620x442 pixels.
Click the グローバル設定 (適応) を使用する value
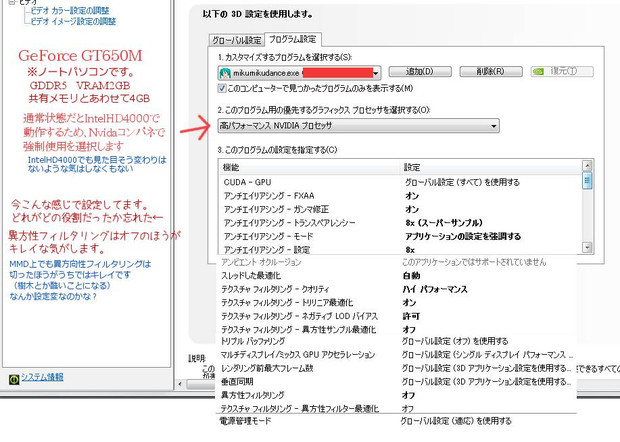pyautogui.click(x=456, y=421)
